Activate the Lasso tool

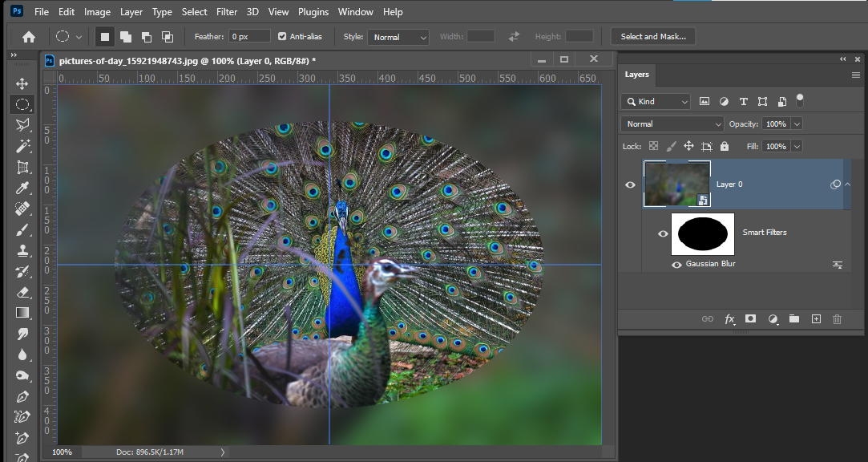pyautogui.click(x=22, y=124)
